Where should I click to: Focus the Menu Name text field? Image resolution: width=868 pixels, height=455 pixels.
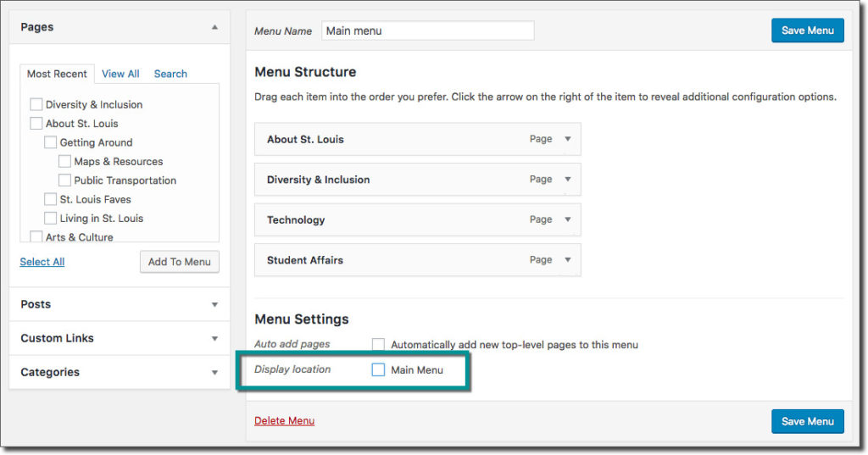coord(428,31)
